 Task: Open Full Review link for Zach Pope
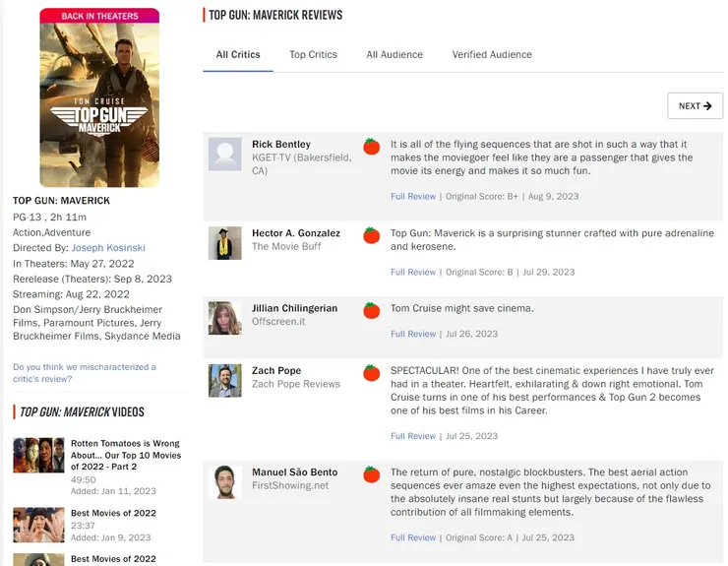click(x=413, y=436)
